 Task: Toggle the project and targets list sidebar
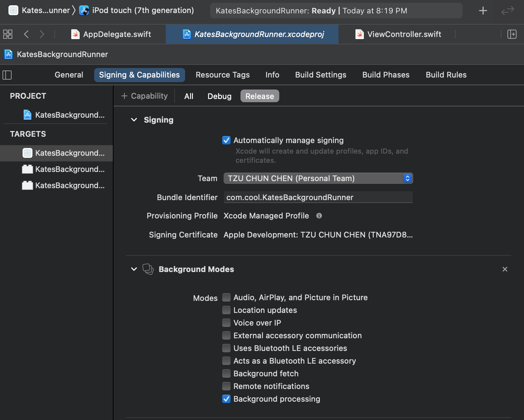(x=7, y=75)
